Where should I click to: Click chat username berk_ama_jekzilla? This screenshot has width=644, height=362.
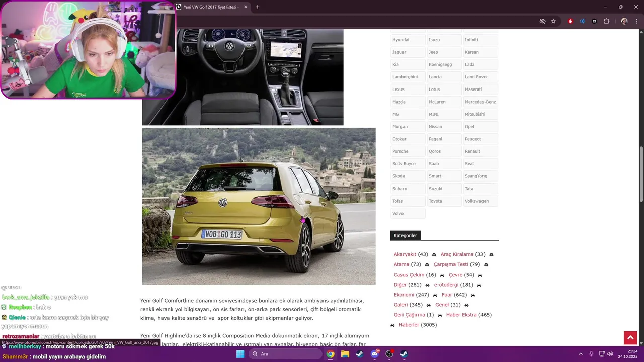[26, 297]
